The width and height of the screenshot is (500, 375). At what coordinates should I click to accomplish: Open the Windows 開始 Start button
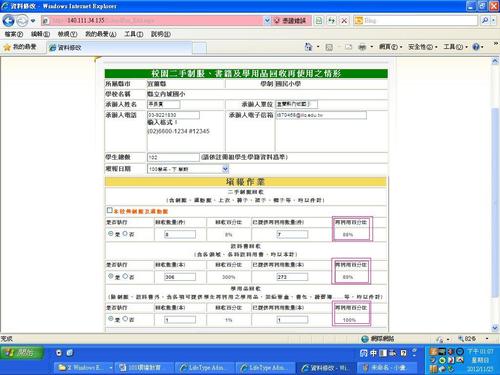point(22,353)
